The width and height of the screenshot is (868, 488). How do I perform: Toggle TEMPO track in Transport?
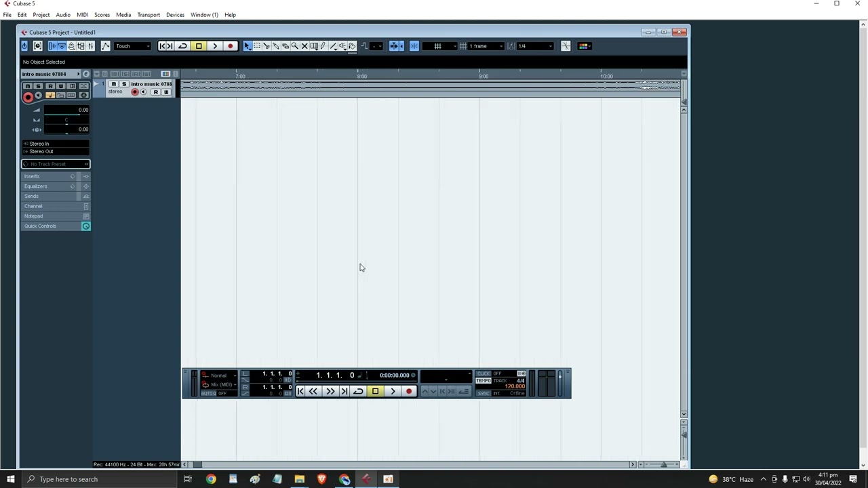(x=483, y=380)
